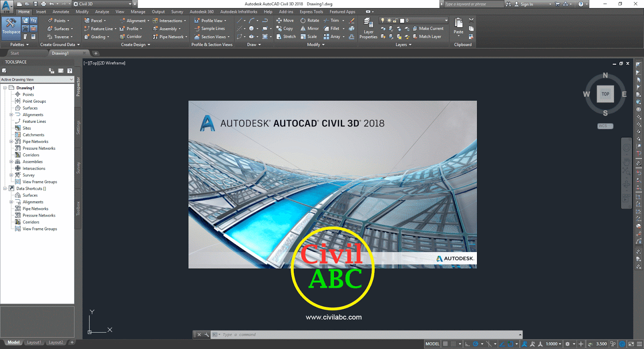
Task: Toggle annotation visibility in status bar
Action: (x=524, y=344)
